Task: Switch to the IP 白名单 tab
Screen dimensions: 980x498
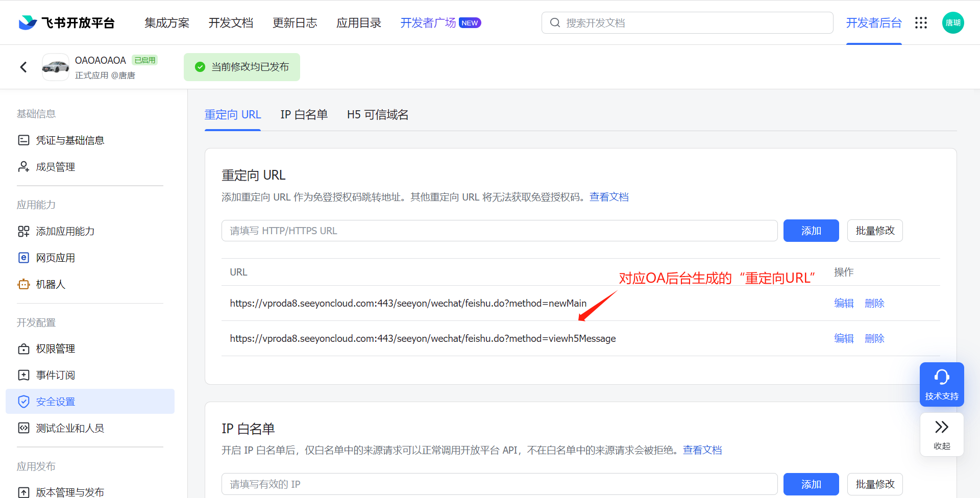Action: pos(304,115)
